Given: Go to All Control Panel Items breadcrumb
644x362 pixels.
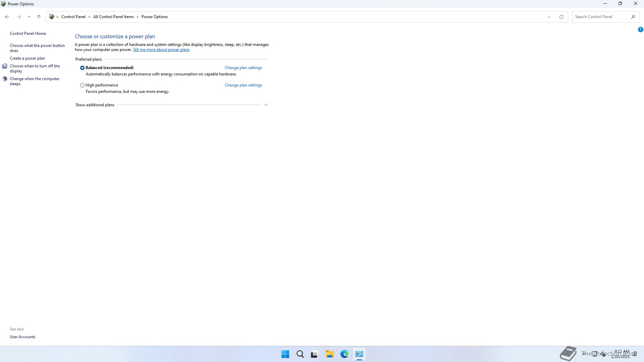Looking at the screenshot, I should 113,17.
